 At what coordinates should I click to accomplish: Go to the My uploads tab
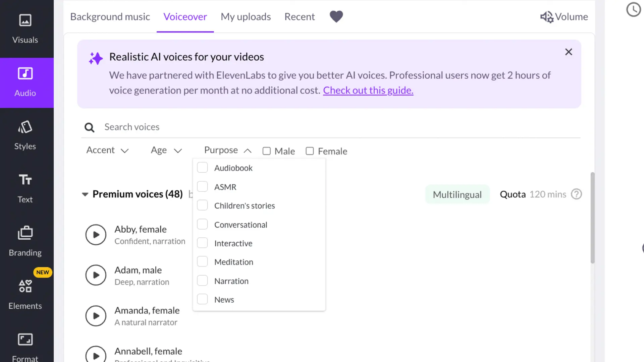pos(246,17)
